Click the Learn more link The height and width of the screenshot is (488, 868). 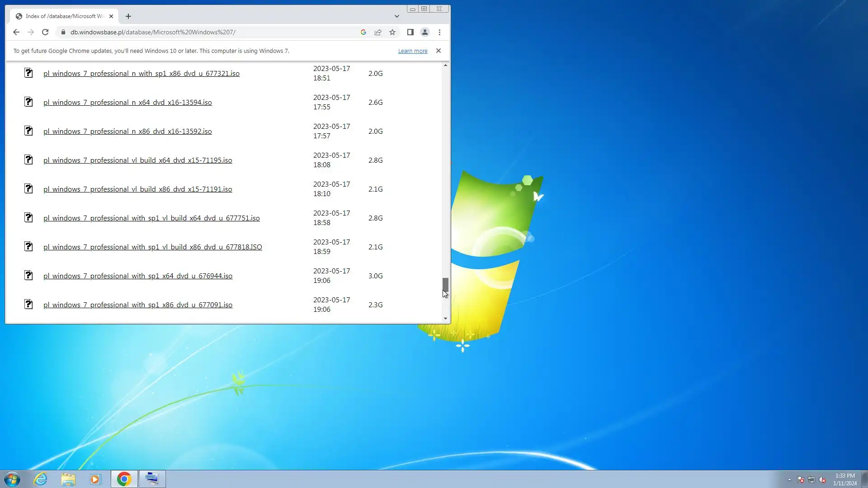(412, 51)
